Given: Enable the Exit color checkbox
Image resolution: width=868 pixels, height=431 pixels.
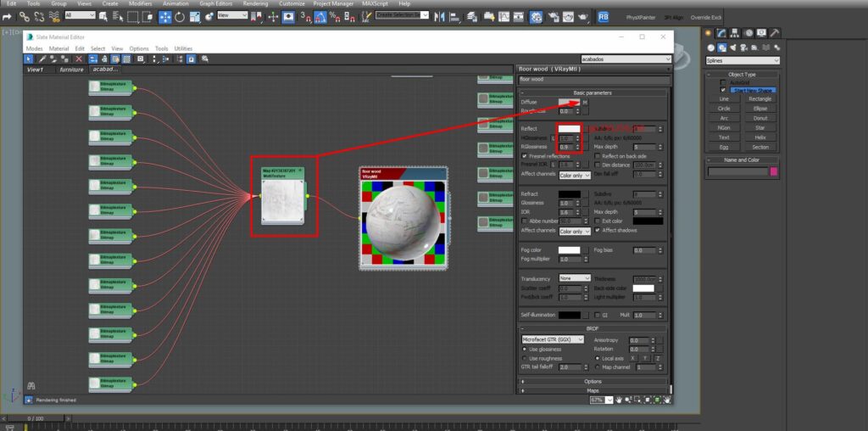Looking at the screenshot, I should pos(598,221).
